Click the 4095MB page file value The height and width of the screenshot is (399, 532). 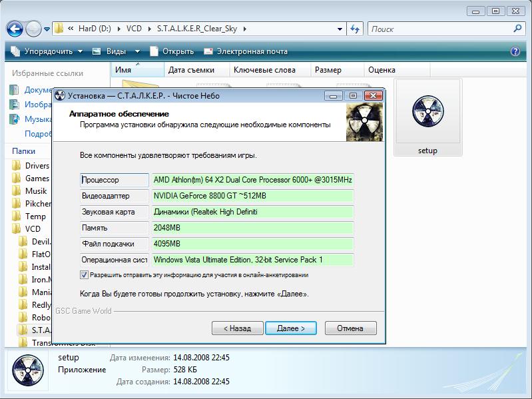[x=252, y=244]
